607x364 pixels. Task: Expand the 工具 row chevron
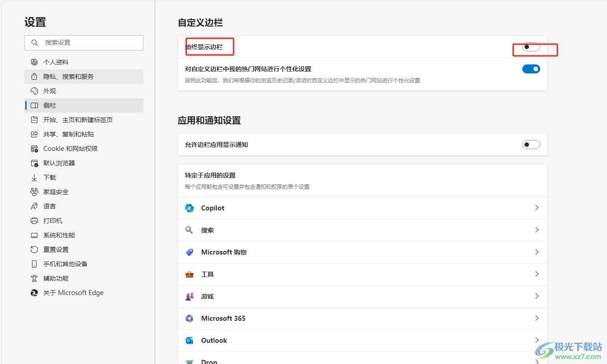click(x=537, y=274)
